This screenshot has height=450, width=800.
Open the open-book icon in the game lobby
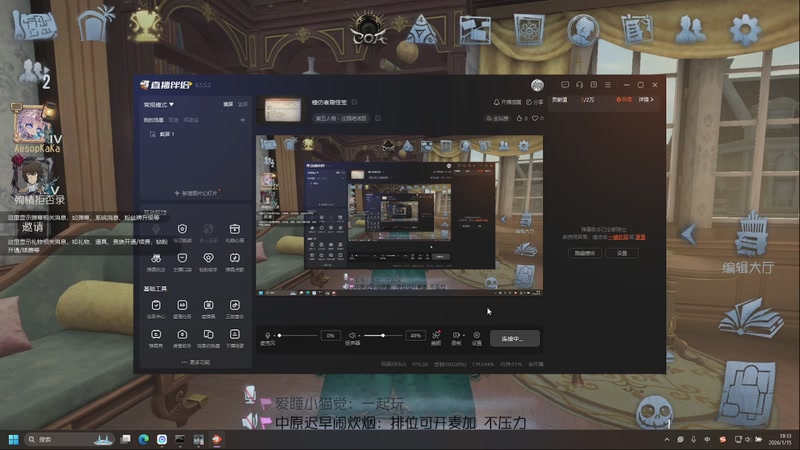[x=751, y=318]
